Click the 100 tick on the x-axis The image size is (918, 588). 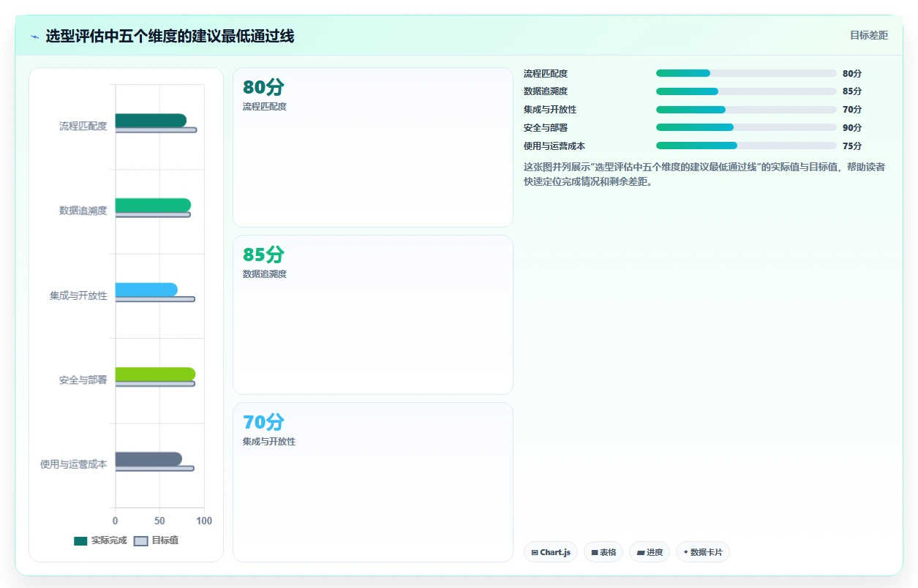coord(204,521)
